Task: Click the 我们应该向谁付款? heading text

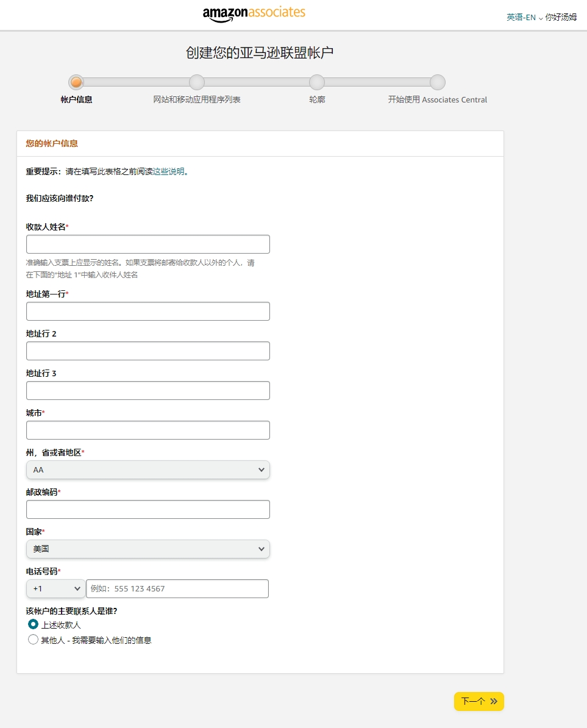Action: [59, 198]
